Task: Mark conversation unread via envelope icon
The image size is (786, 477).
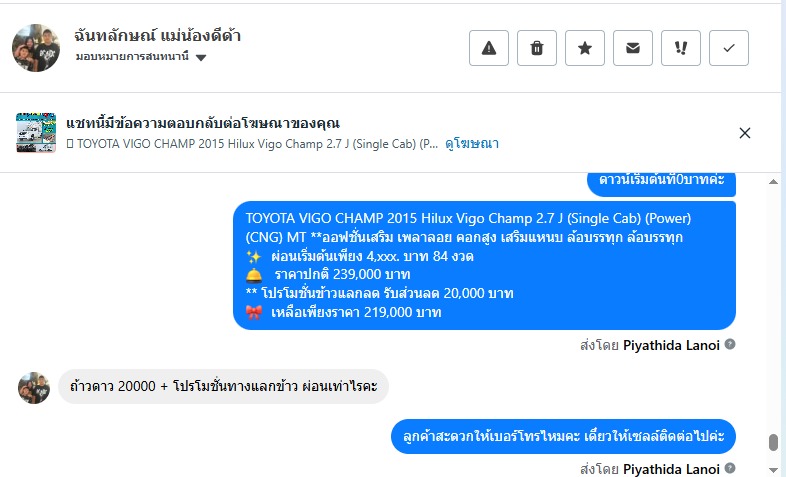Action: coord(633,48)
